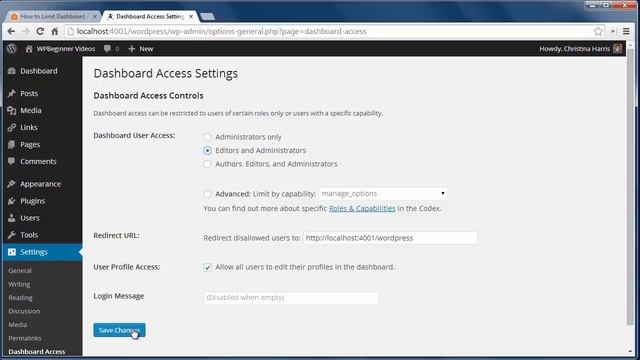Click the Media sidebar icon
The image size is (640, 360).
point(11,110)
